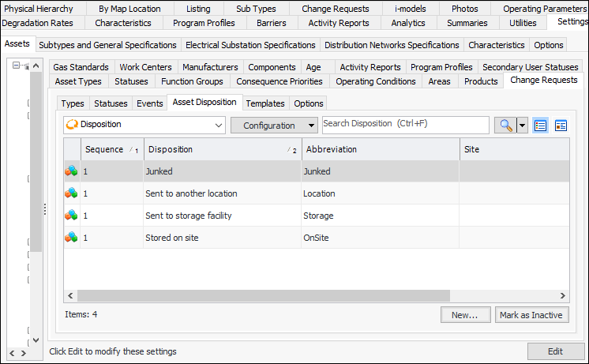Click icon for Sent to storage facility
This screenshot has width=589, height=364.
click(x=72, y=216)
